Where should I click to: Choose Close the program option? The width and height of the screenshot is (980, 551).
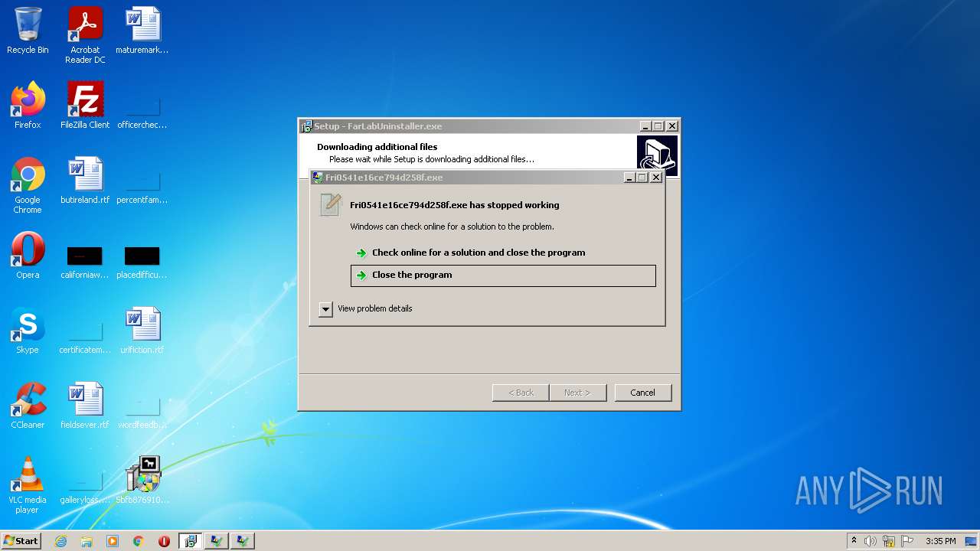(503, 275)
